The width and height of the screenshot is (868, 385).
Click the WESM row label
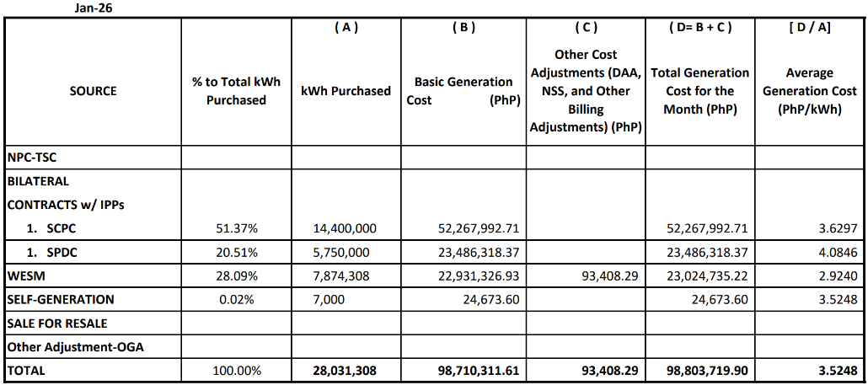click(x=25, y=275)
